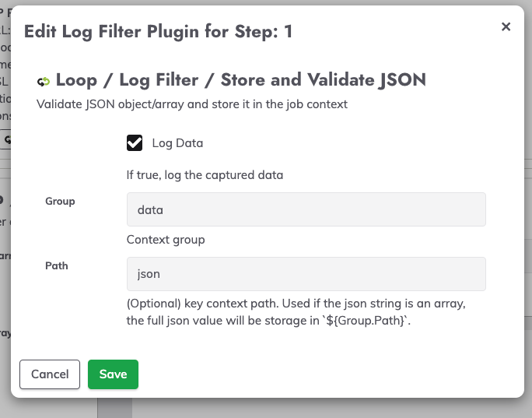Click the Group field label
Viewport: 532px width, 418px height.
tap(60, 201)
